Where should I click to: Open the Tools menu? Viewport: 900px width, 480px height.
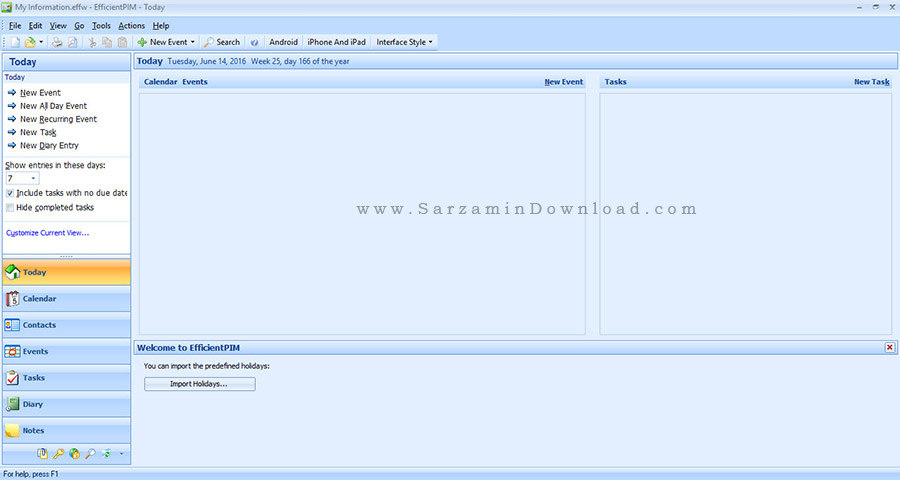(101, 26)
